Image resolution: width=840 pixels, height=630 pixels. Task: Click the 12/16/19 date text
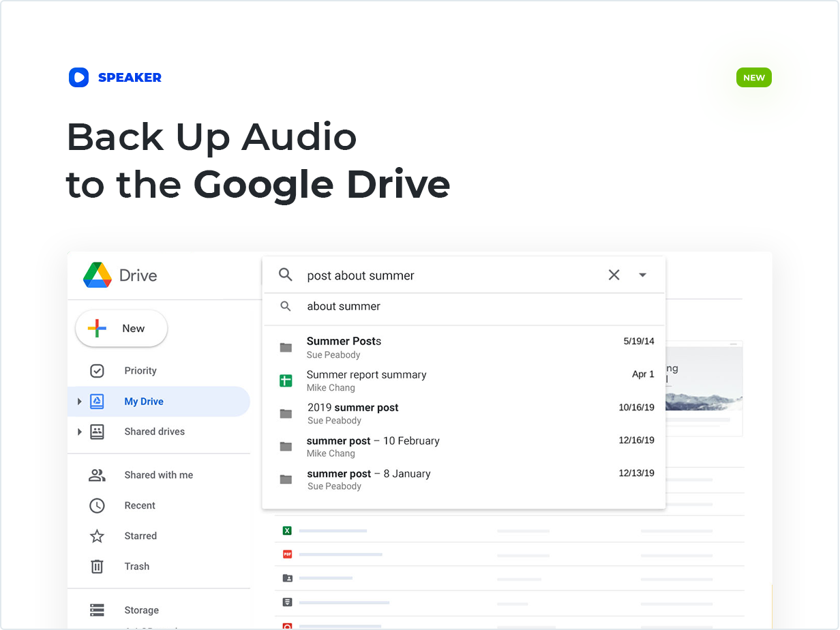point(636,440)
